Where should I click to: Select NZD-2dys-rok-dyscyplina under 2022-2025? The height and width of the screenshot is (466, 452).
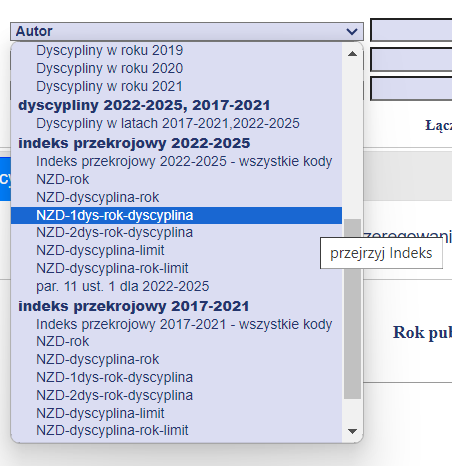click(x=176, y=232)
